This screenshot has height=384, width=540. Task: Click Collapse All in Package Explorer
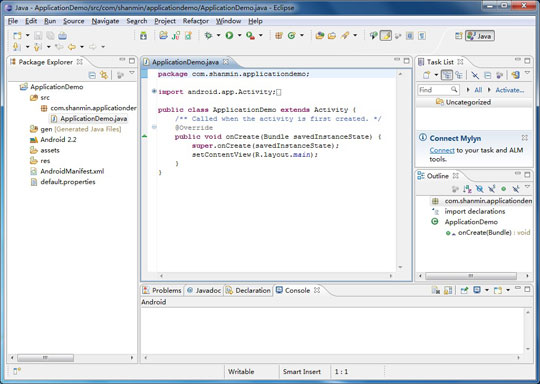(92, 75)
